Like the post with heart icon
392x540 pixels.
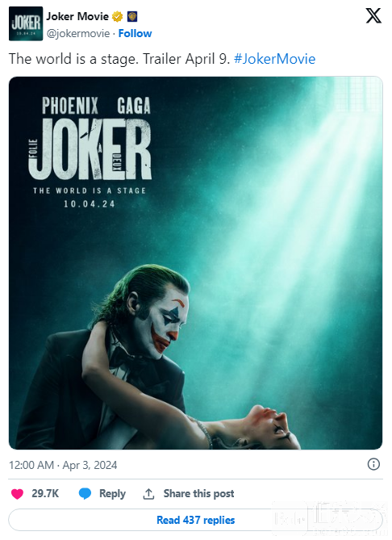17,494
